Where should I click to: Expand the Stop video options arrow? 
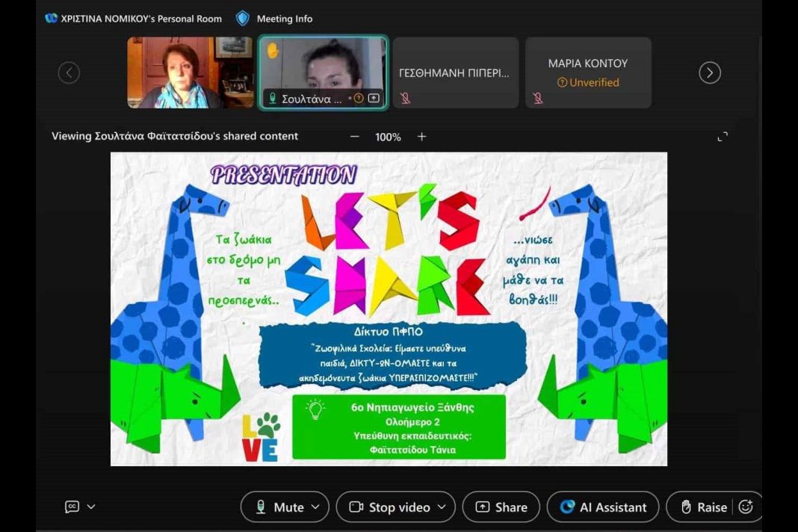[442, 507]
